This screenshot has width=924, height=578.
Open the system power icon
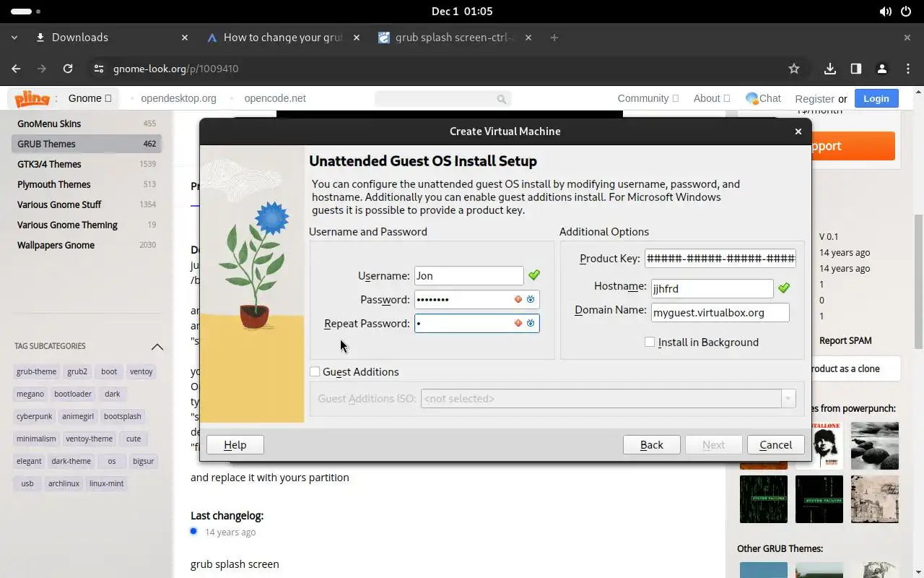pos(906,12)
